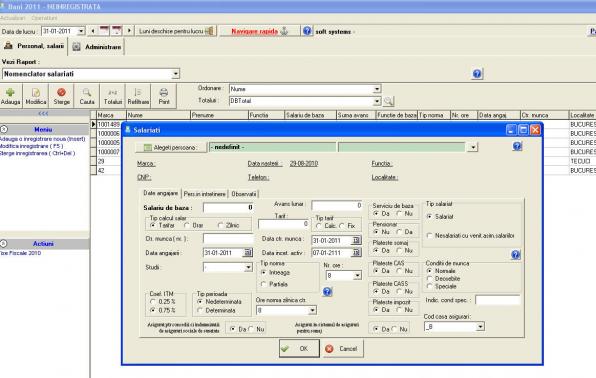Open the Nr. ore dropdown
Viewport: 596px width, 378px height.
[357, 275]
